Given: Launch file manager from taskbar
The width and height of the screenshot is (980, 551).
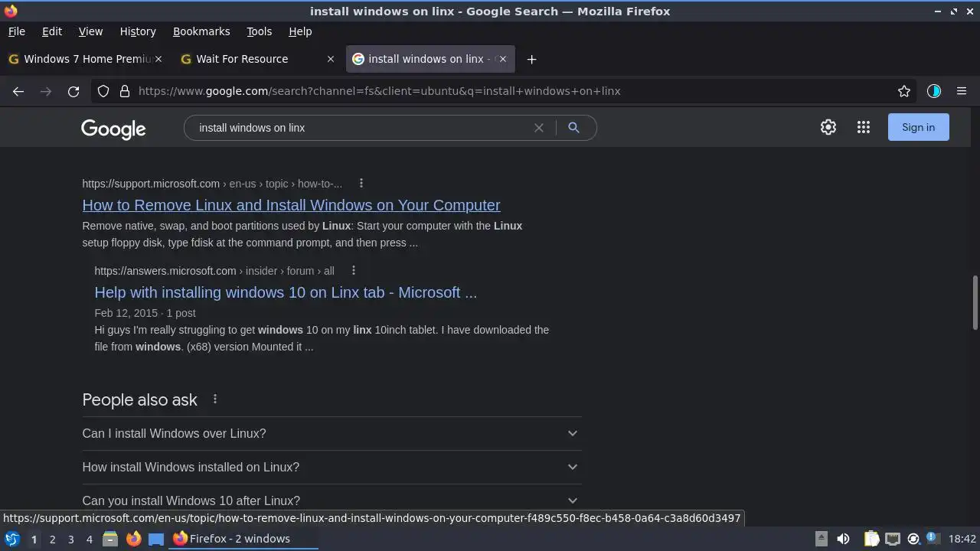Looking at the screenshot, I should tap(110, 539).
